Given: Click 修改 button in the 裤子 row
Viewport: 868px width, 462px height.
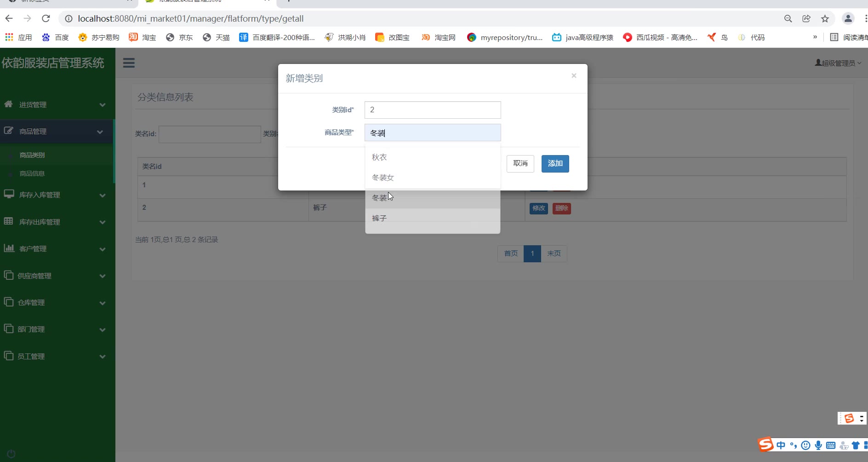Looking at the screenshot, I should pos(539,208).
